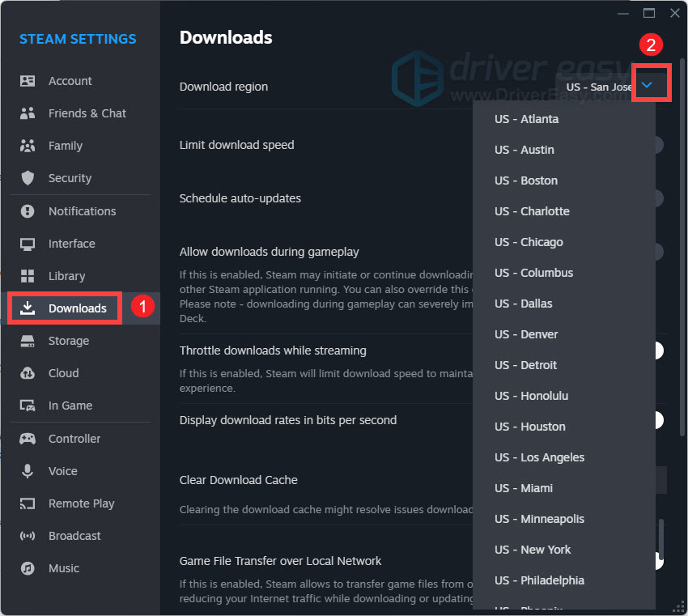Choose US - Los Angeles from region list
Viewport: 688px width, 616px height.
(x=539, y=457)
